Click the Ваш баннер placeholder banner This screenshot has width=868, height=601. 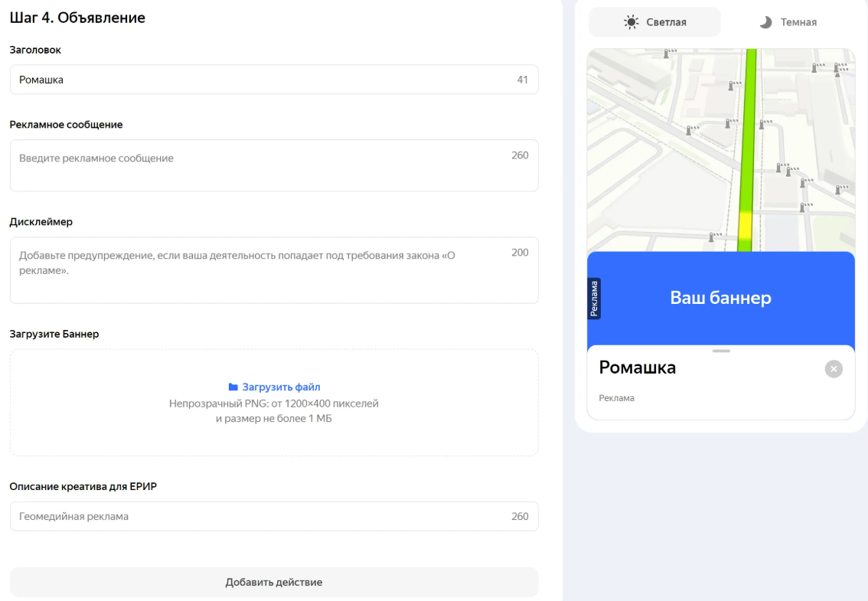click(720, 298)
